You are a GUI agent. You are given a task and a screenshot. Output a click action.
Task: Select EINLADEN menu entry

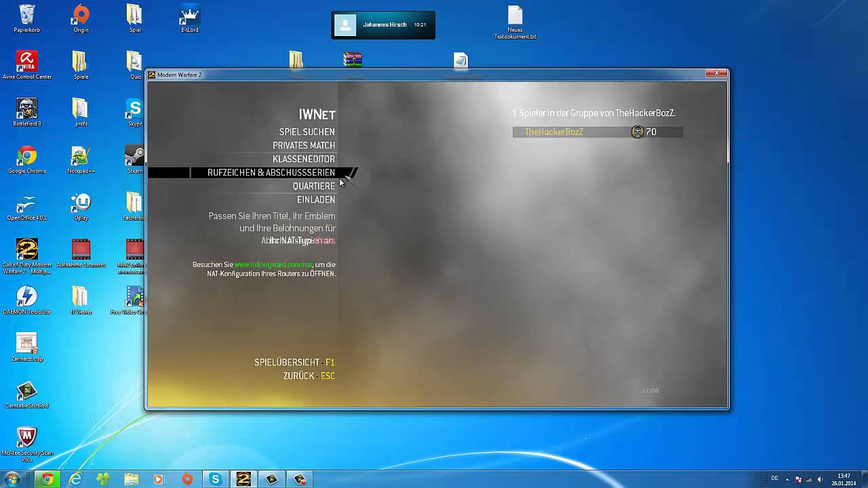[x=316, y=200]
